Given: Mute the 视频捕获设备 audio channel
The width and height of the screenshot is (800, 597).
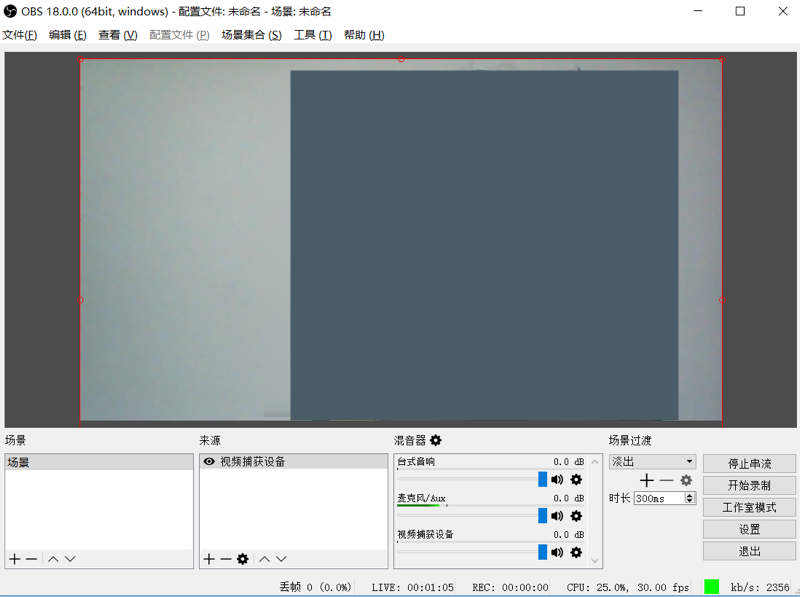Looking at the screenshot, I should [557, 552].
